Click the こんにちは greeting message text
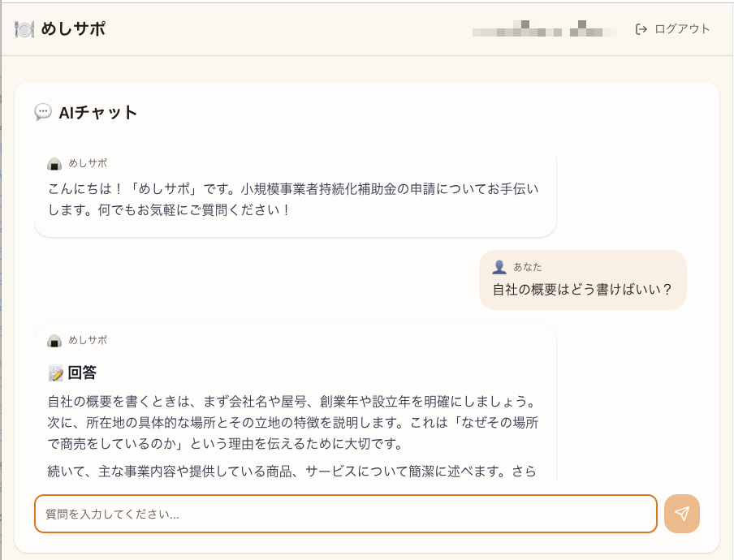The height and width of the screenshot is (560, 734). [293, 199]
